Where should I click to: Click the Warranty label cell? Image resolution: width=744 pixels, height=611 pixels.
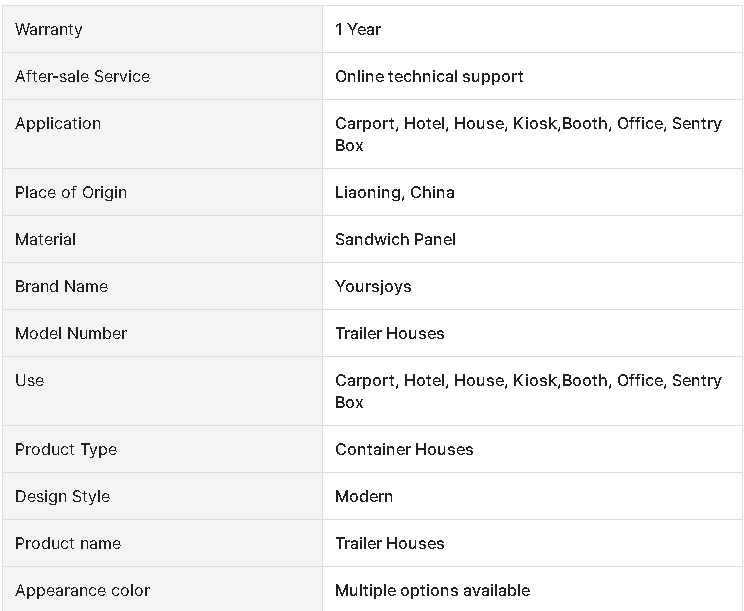(49, 29)
